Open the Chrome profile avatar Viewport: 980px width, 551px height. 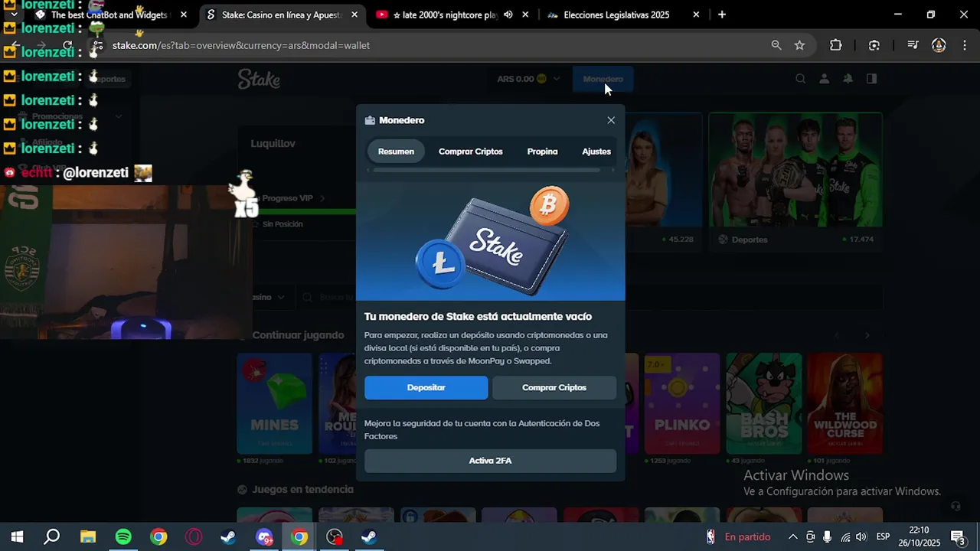[x=939, y=45]
